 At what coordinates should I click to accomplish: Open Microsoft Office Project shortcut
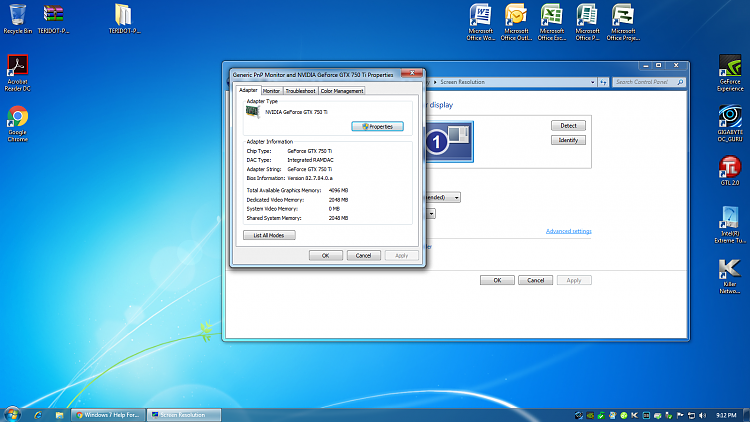[x=623, y=22]
